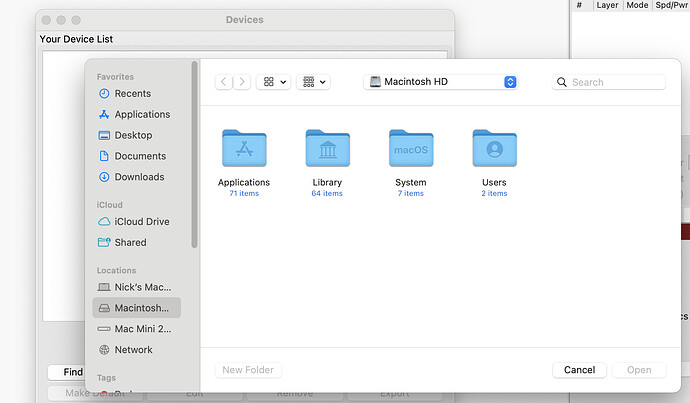Open Mac Mini 2 drive location
690x403 pixels.
click(135, 329)
